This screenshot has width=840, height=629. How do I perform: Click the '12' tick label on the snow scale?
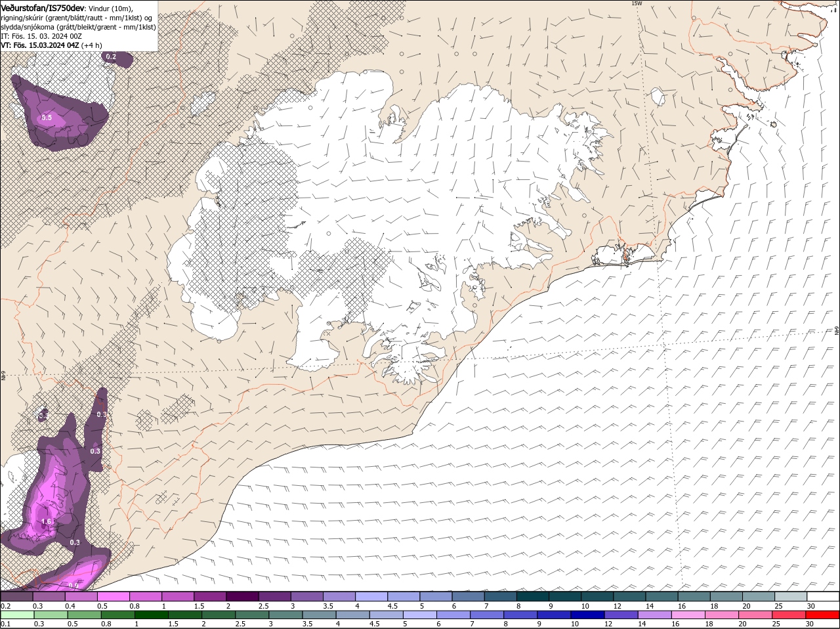point(616,605)
